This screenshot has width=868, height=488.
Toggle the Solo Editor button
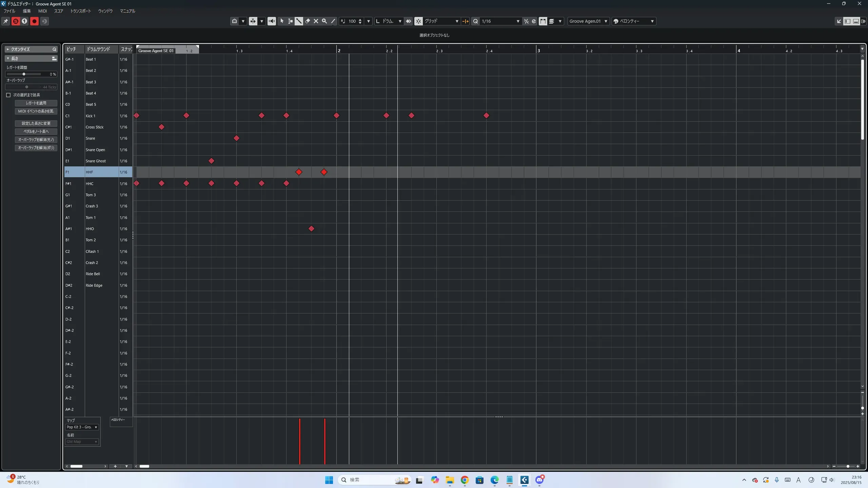(16, 21)
